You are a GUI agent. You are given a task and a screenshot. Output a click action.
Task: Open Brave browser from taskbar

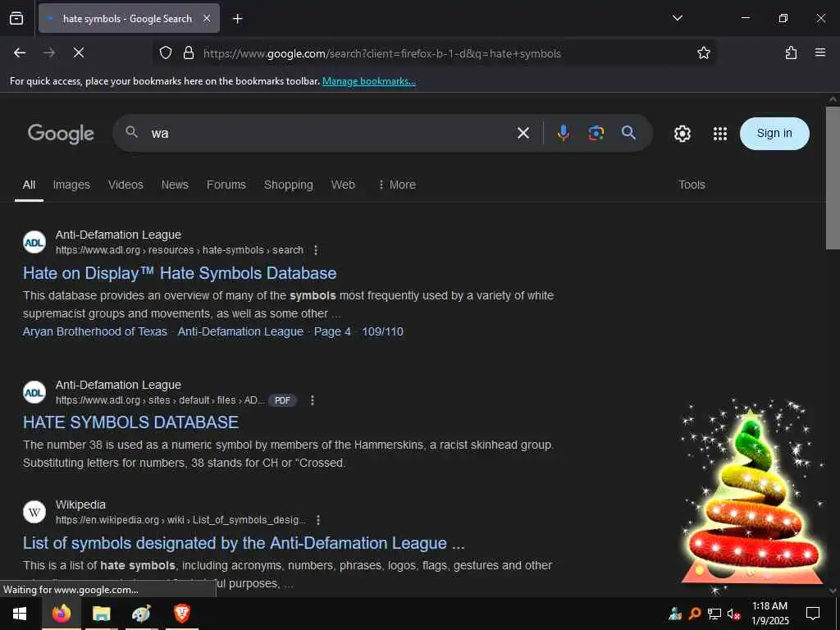(x=182, y=614)
